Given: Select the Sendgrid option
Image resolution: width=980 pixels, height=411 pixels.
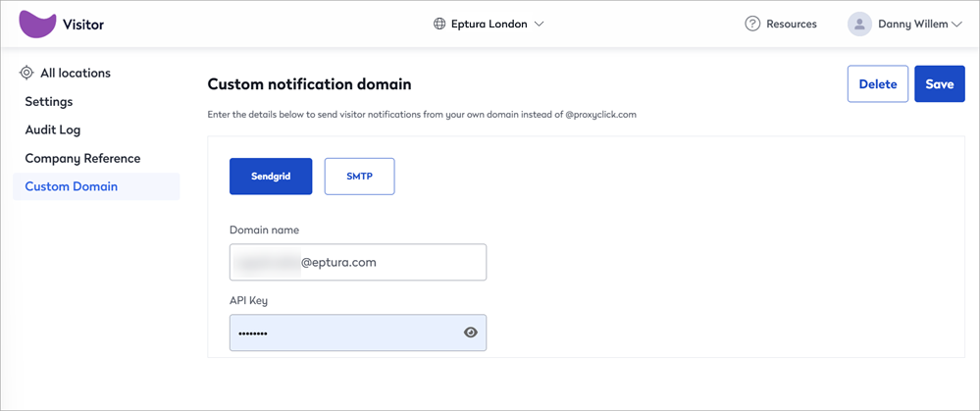Looking at the screenshot, I should pyautogui.click(x=271, y=177).
